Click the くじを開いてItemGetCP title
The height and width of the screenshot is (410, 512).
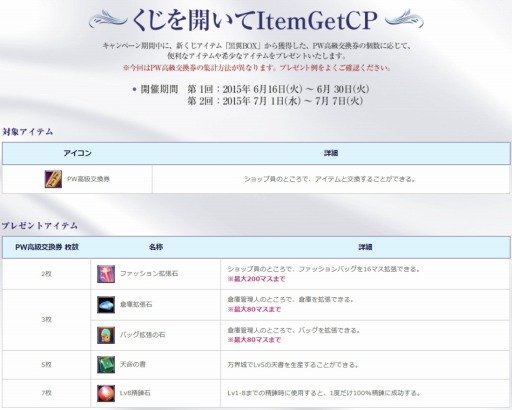click(255, 20)
